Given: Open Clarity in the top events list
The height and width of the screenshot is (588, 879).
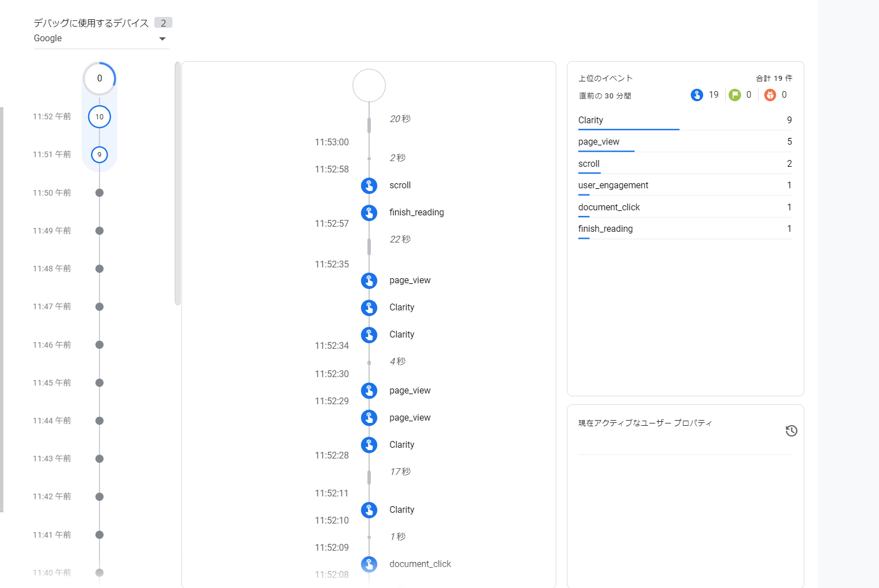Looking at the screenshot, I should (x=591, y=120).
